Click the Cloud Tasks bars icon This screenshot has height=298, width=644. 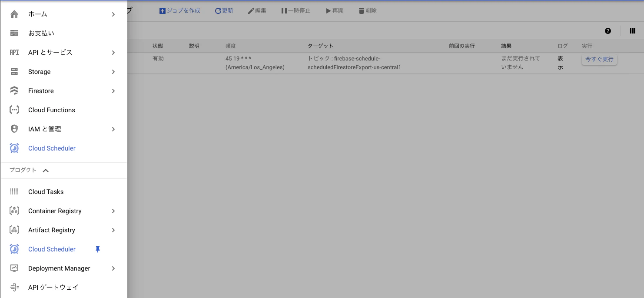14,192
